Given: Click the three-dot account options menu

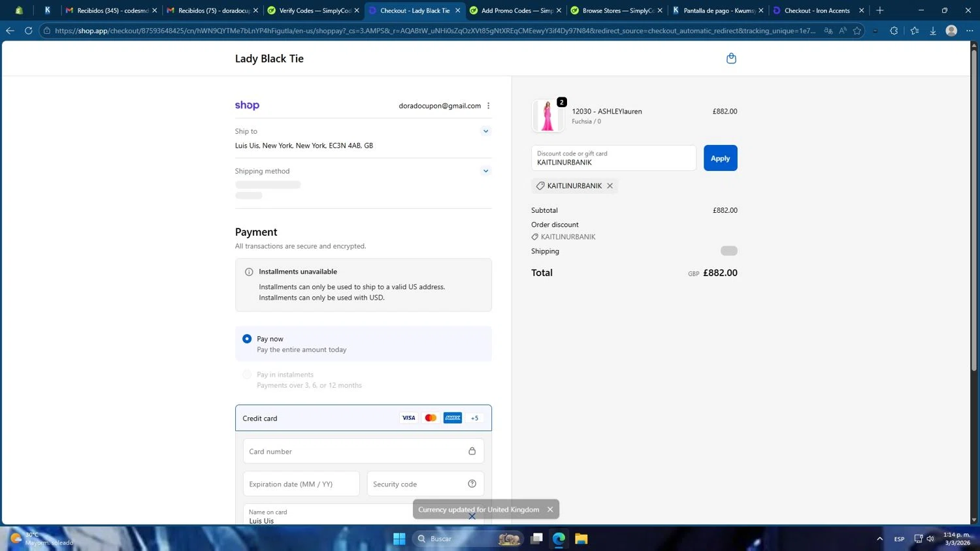Looking at the screenshot, I should [488, 106].
